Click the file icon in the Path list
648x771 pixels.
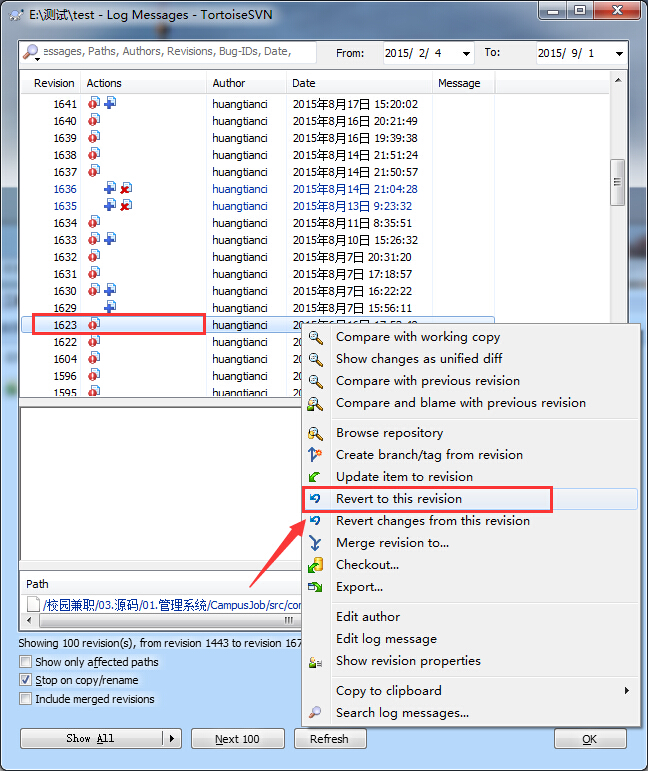point(33,604)
